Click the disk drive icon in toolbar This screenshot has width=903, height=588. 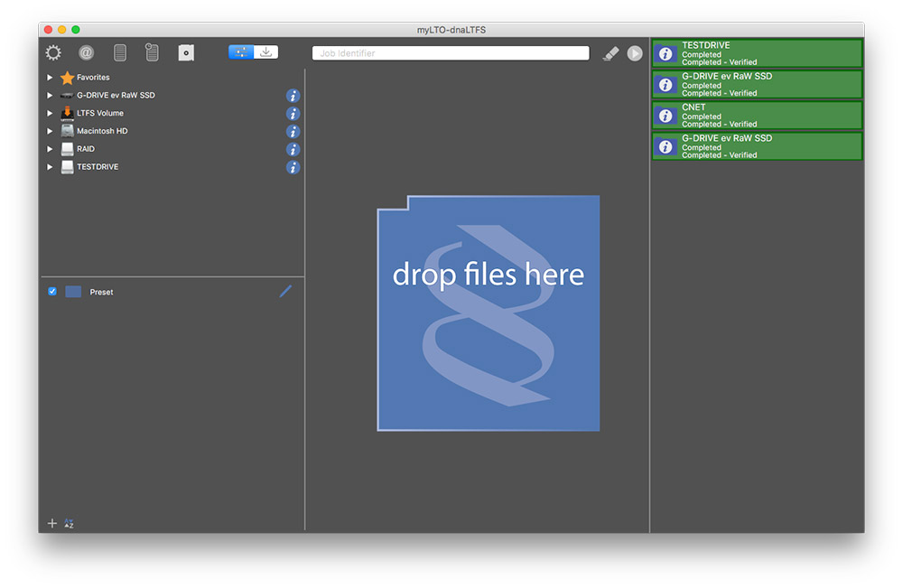point(186,53)
